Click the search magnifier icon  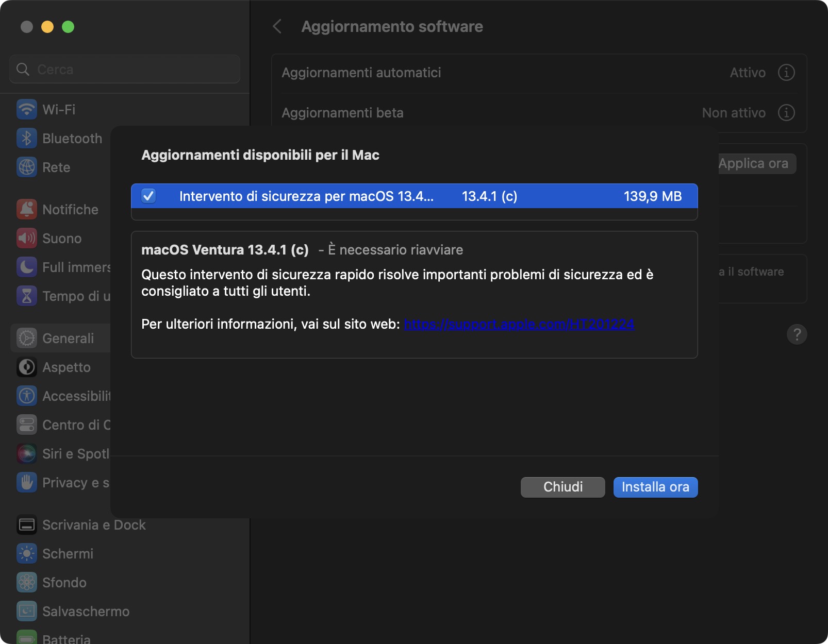[23, 69]
